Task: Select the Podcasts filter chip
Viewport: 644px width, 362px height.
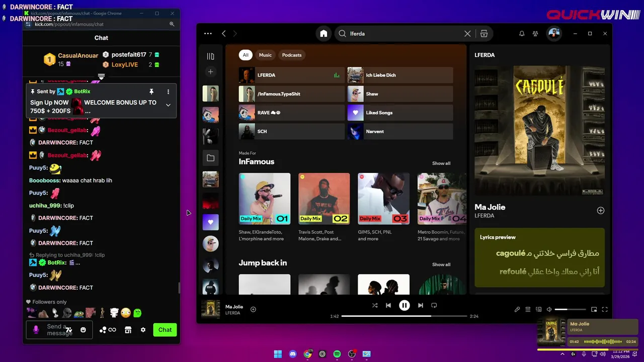Action: [x=292, y=55]
